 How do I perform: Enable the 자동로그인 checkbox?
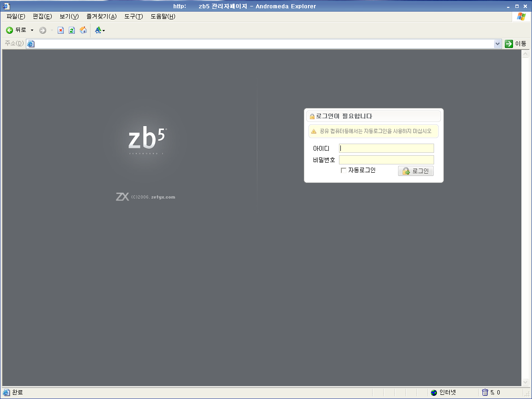(x=344, y=170)
